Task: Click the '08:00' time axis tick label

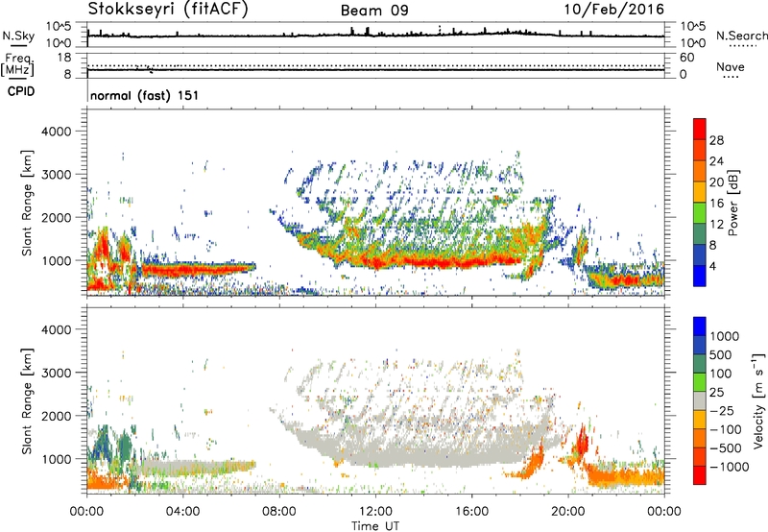Action: tap(279, 512)
